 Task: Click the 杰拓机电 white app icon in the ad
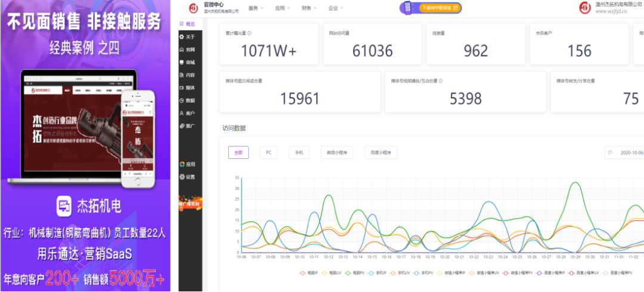point(64,206)
